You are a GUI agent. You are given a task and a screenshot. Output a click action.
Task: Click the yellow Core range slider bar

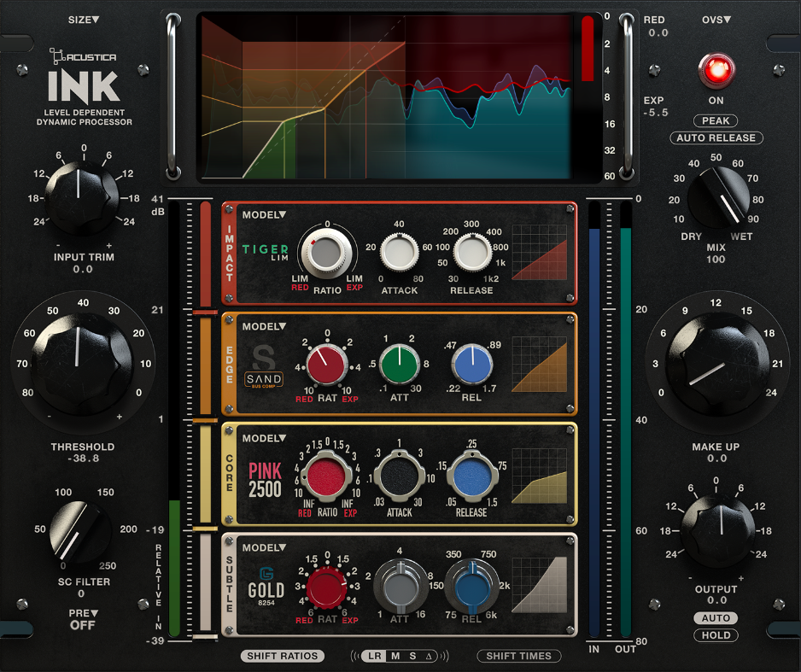coord(205,475)
